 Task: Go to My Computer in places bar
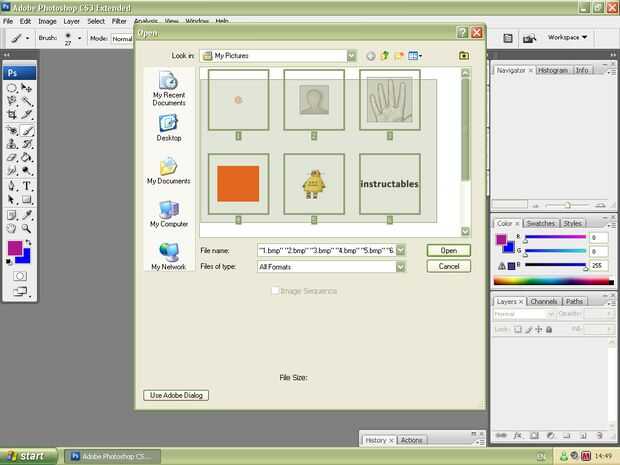(169, 214)
